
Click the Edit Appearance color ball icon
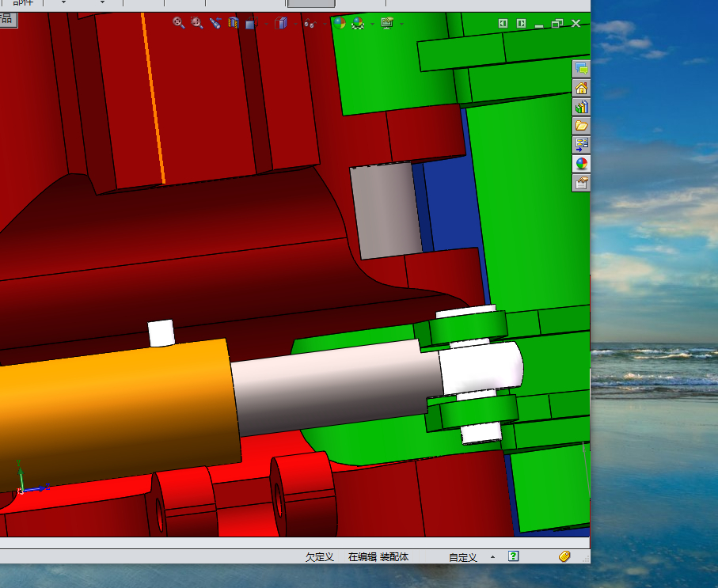tap(340, 23)
